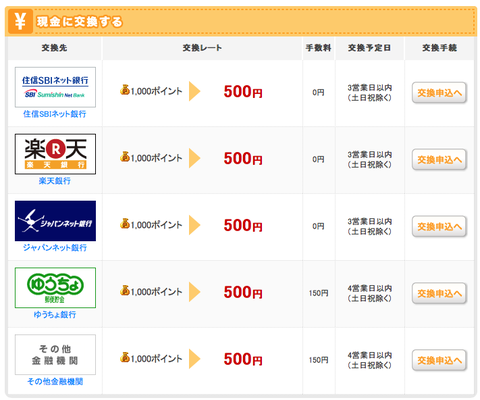Click the 150円 fee for ゆうちょ銀行

[318, 293]
